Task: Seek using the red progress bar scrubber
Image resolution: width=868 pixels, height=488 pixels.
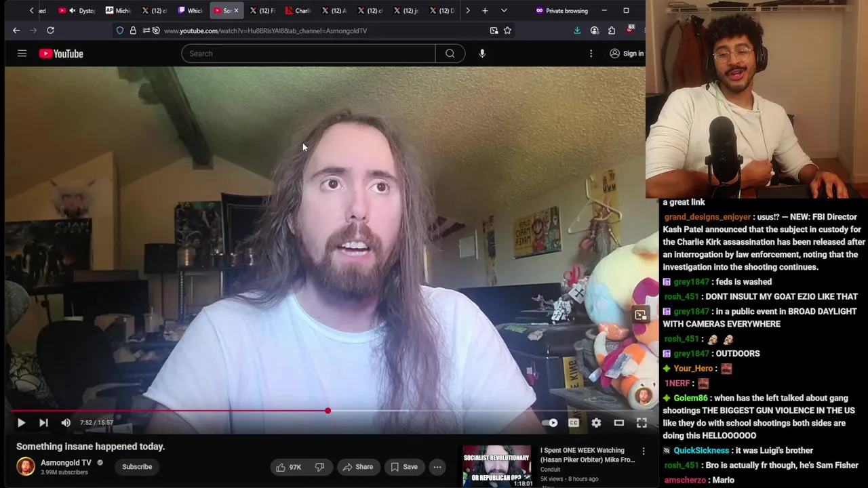Action: [328, 411]
